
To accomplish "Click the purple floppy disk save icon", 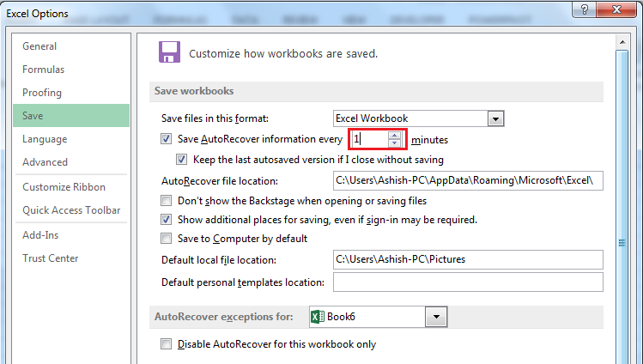I will [169, 52].
